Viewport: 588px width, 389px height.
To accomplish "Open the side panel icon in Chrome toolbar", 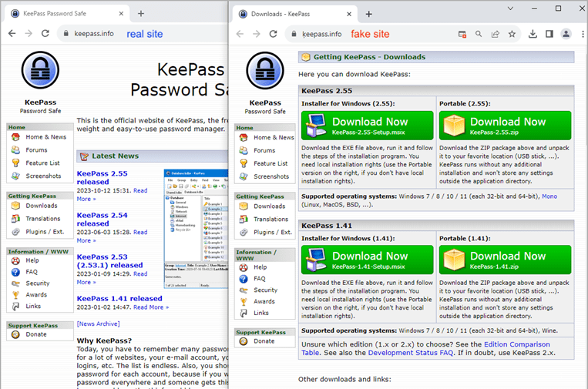I will 549,34.
